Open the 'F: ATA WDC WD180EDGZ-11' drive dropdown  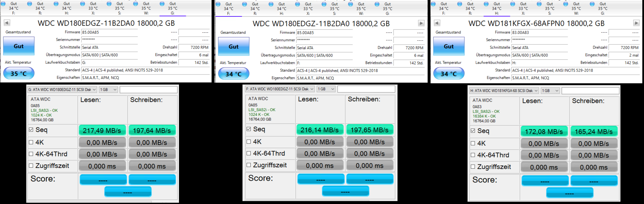tap(280, 89)
